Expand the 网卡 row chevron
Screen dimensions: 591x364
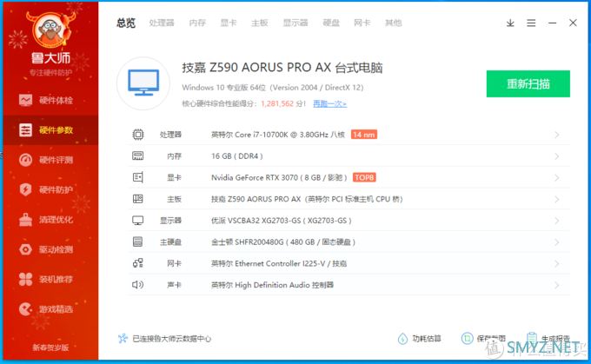click(557, 264)
